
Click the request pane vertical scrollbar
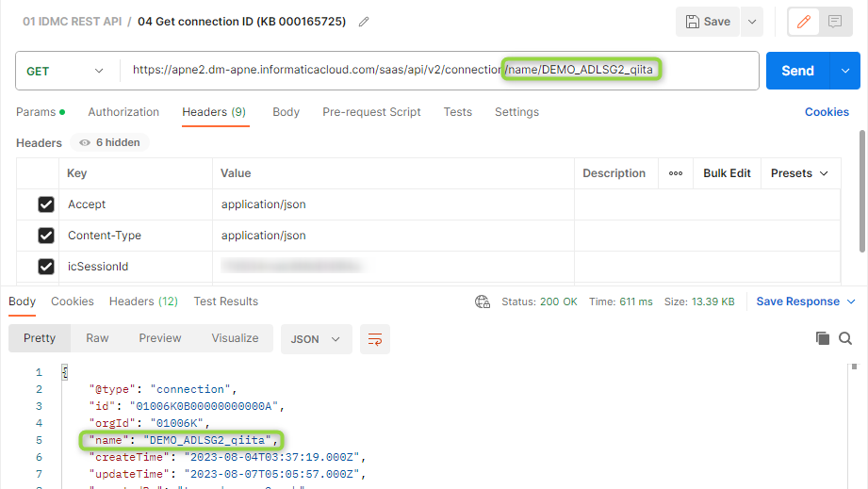[x=862, y=191]
